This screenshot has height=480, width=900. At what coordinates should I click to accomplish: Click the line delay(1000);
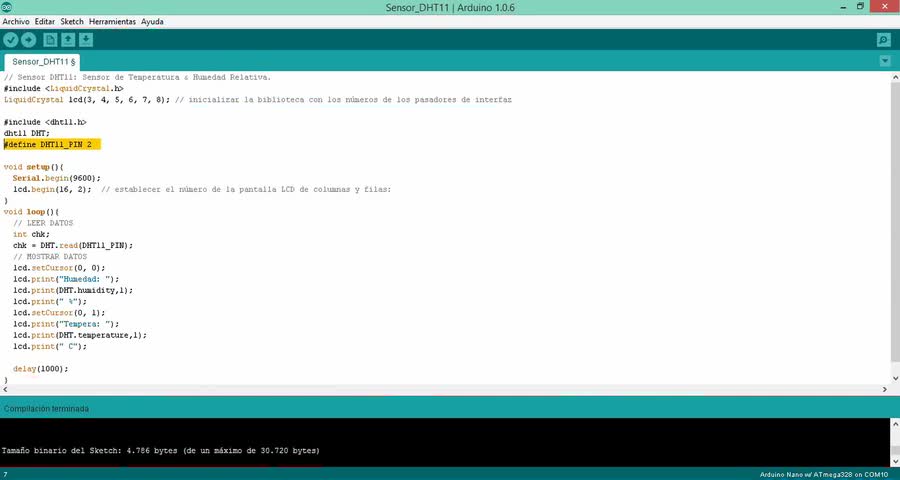tap(40, 369)
